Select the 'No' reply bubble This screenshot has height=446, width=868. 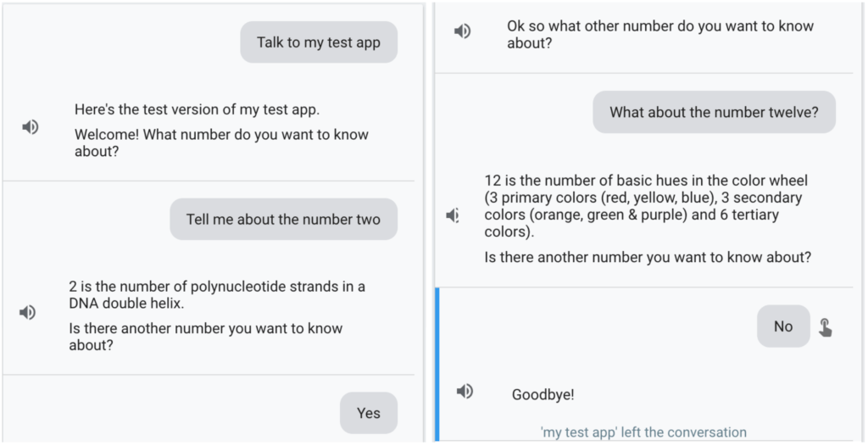click(x=783, y=326)
